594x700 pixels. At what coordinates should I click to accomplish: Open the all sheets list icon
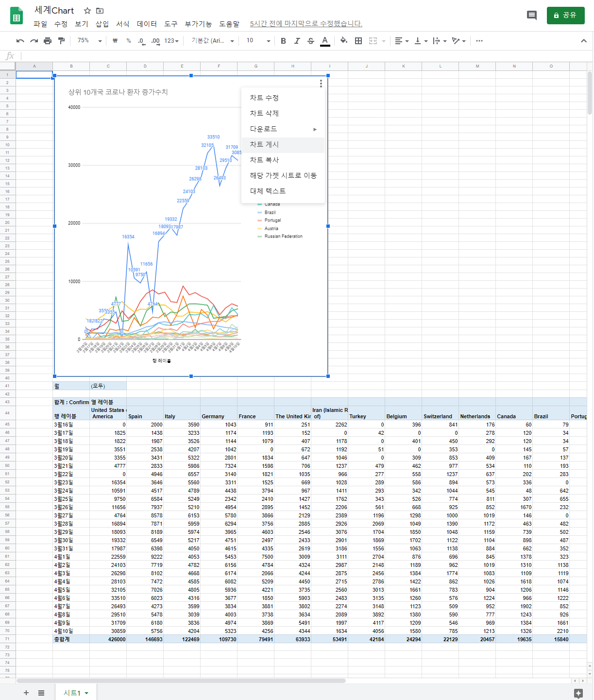pyautogui.click(x=41, y=693)
